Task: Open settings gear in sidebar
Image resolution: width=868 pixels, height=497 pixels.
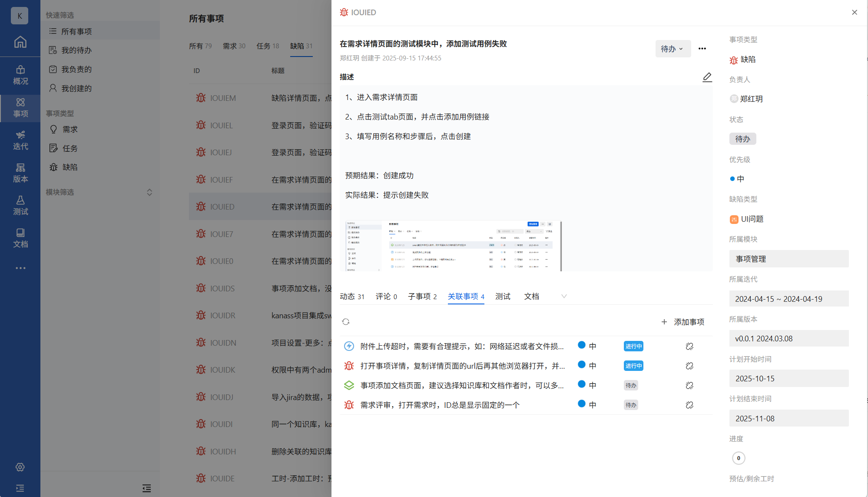Action: [x=20, y=467]
